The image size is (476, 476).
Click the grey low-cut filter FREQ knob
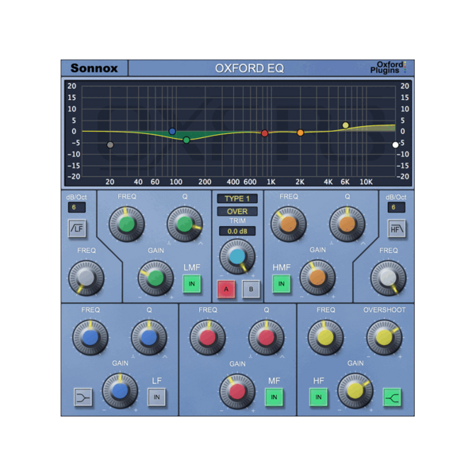[x=86, y=278]
